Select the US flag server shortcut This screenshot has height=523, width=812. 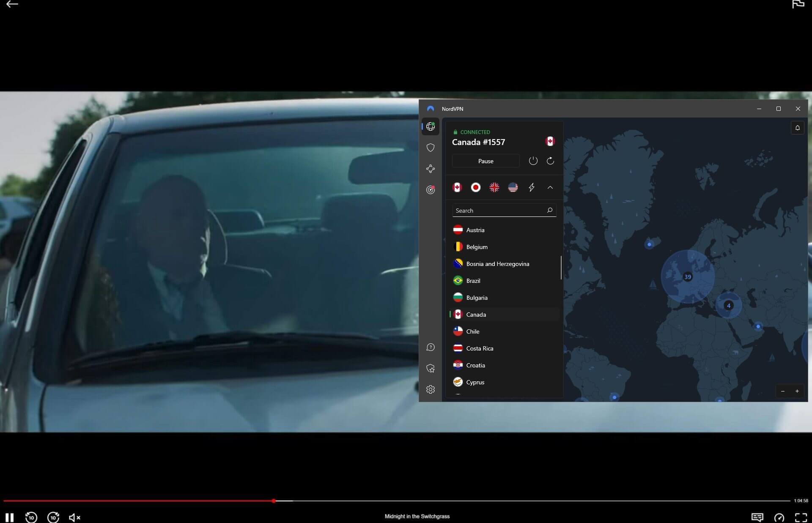click(513, 187)
